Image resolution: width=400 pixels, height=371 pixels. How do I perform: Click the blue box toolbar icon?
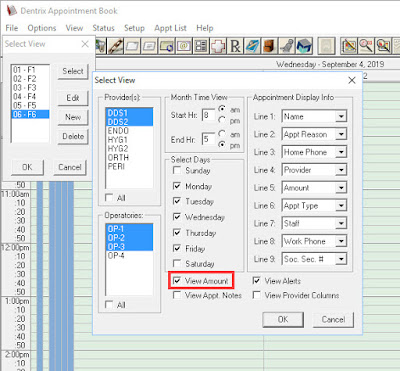pos(304,46)
